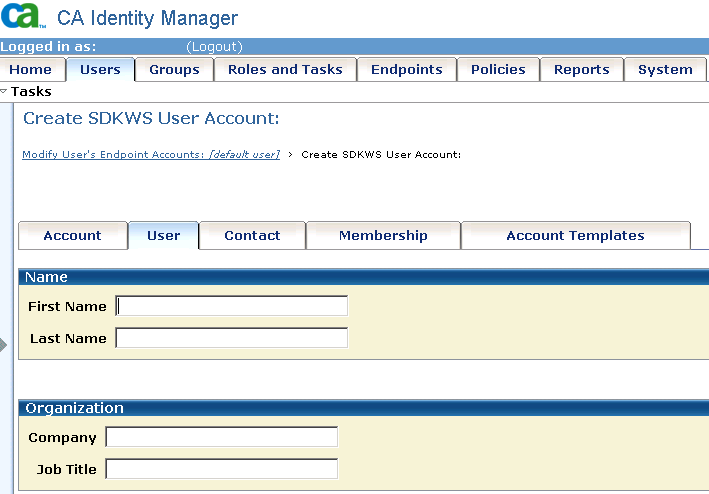Click the First Name input field
The width and height of the screenshot is (709, 494).
pyautogui.click(x=232, y=306)
